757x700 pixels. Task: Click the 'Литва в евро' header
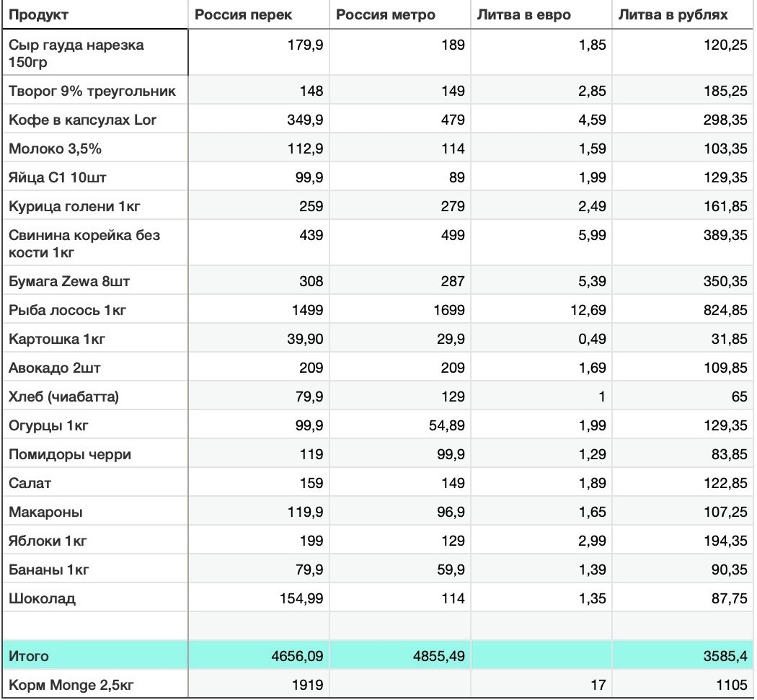point(541,15)
